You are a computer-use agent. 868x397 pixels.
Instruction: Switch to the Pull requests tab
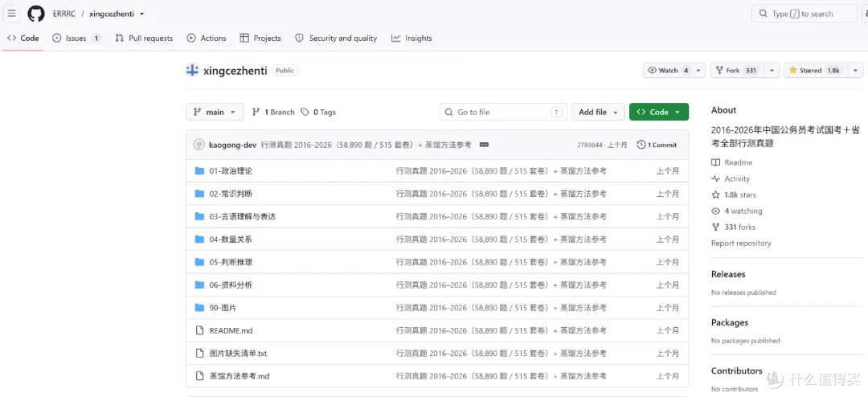144,39
